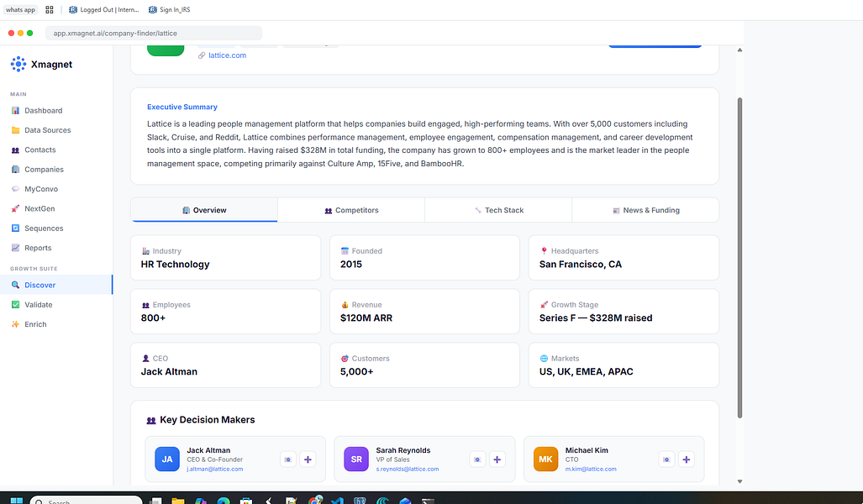Open the lattice.com website link
Image resolution: width=863 pixels, height=504 pixels.
228,55
